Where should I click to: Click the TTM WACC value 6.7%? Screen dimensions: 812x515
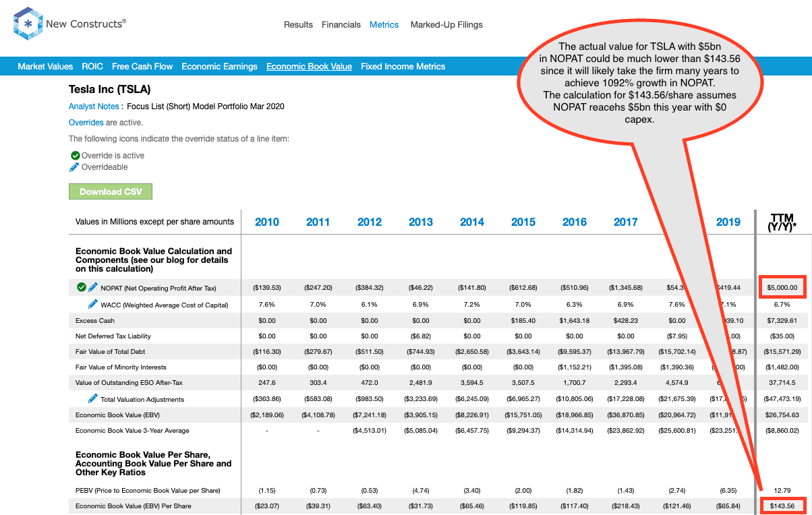pos(783,305)
